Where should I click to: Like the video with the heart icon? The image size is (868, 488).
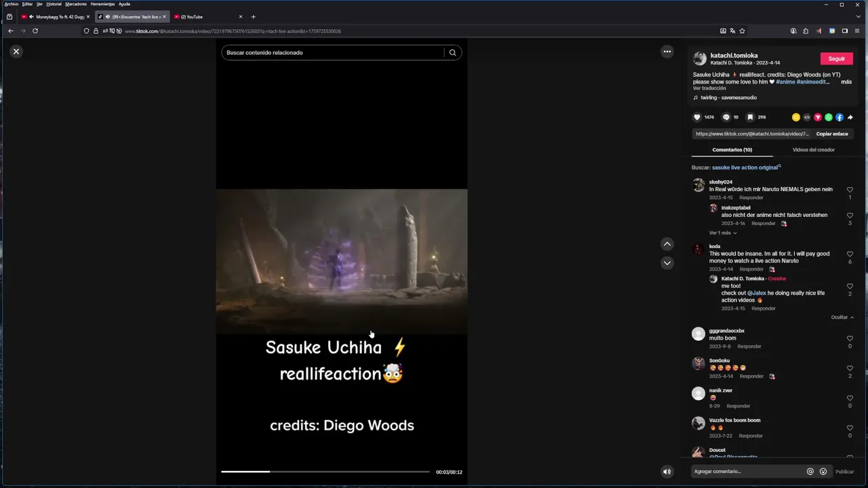click(x=697, y=117)
